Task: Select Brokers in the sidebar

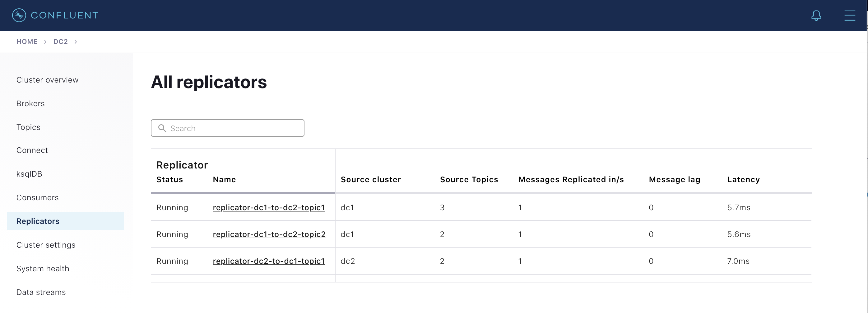Action: tap(30, 103)
